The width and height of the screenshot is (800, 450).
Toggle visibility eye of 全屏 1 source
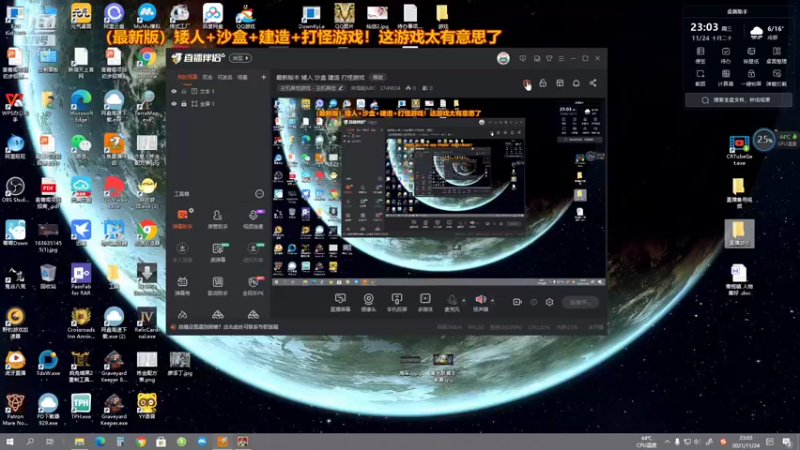click(x=174, y=104)
